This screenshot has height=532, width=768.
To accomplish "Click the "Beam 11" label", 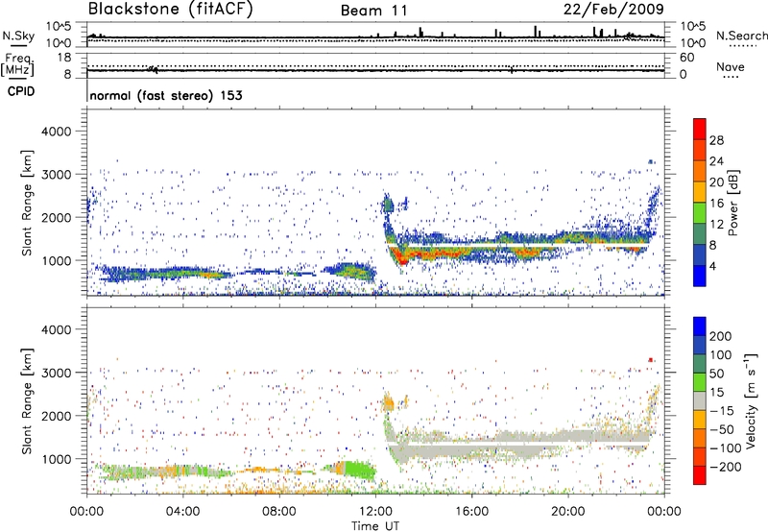I will click(x=373, y=11).
